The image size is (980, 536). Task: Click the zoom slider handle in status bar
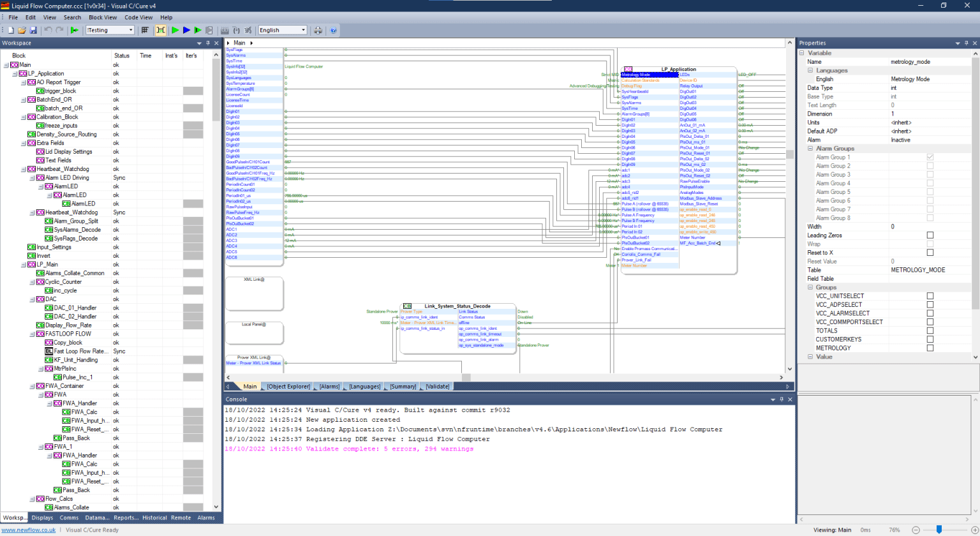pyautogui.click(x=939, y=530)
